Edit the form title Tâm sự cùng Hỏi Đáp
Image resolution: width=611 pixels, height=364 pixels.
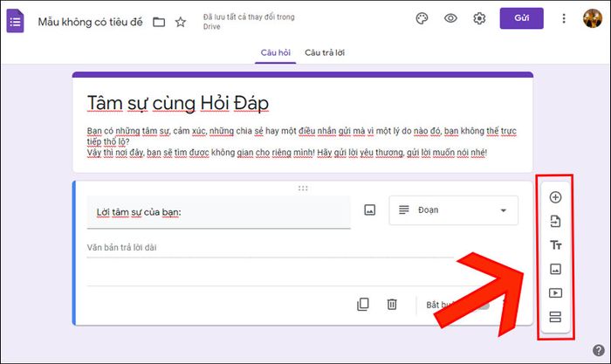pos(178,103)
